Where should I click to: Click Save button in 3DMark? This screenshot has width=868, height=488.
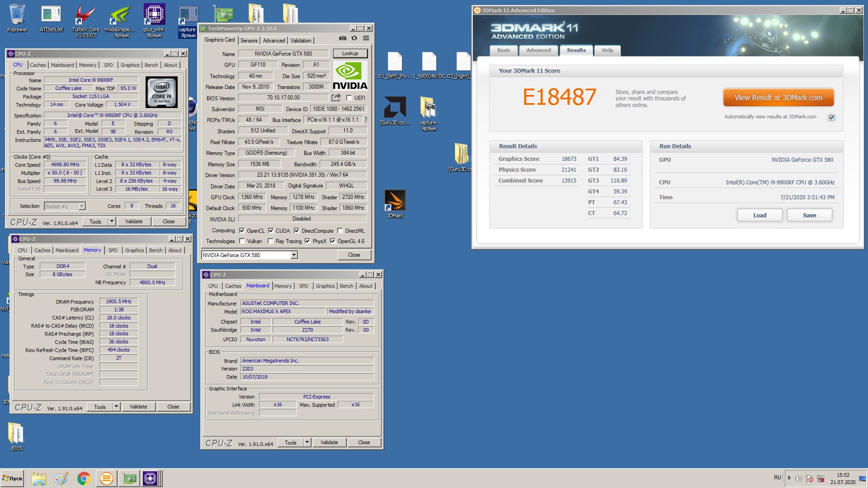coord(809,215)
